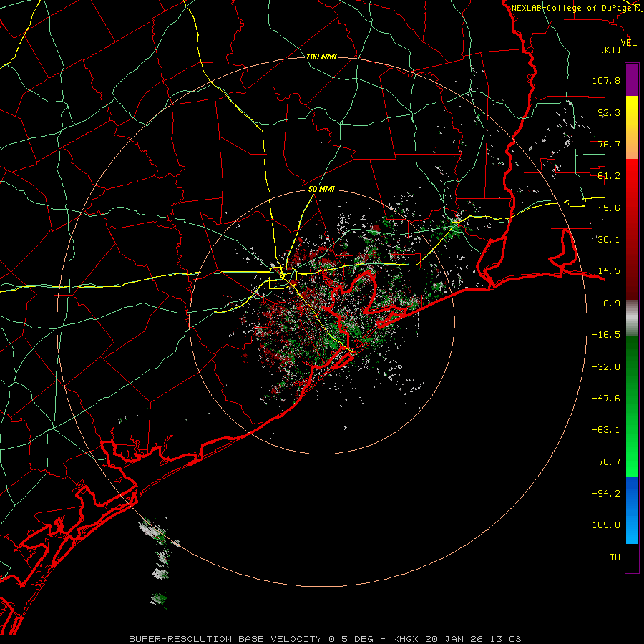Viewport: 644px width, 644px height.
Task: Click the yellow-orange segment of the color bar
Action: (632, 127)
